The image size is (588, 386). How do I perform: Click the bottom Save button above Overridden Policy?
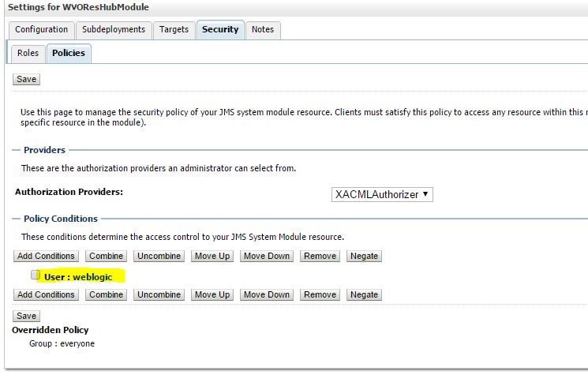coord(26,316)
